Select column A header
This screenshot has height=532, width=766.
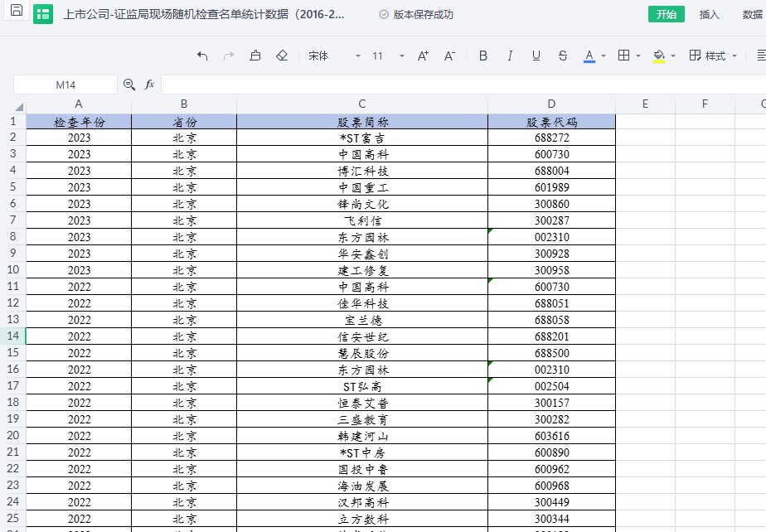point(79,104)
